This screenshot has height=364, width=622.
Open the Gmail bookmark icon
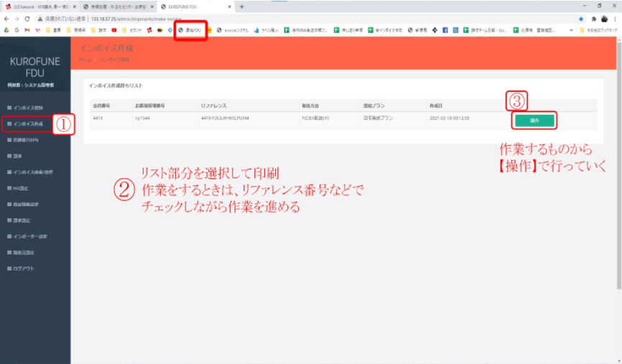point(27,30)
